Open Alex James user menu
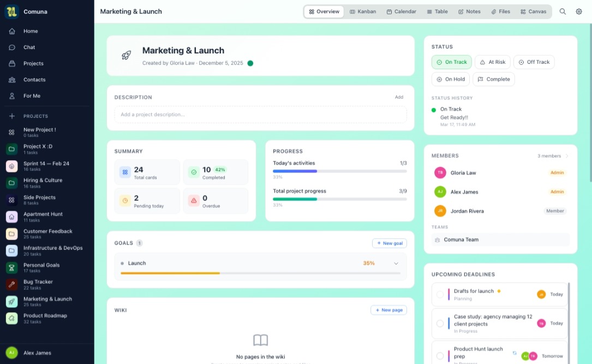Image resolution: width=592 pixels, height=364 pixels. pyautogui.click(x=37, y=353)
